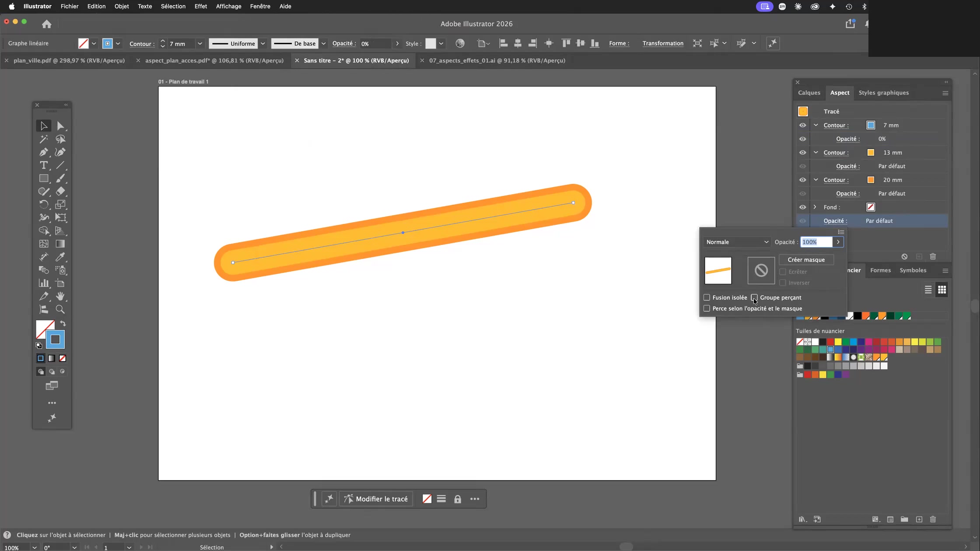Select the Line Segment tool

pyautogui.click(x=60, y=165)
